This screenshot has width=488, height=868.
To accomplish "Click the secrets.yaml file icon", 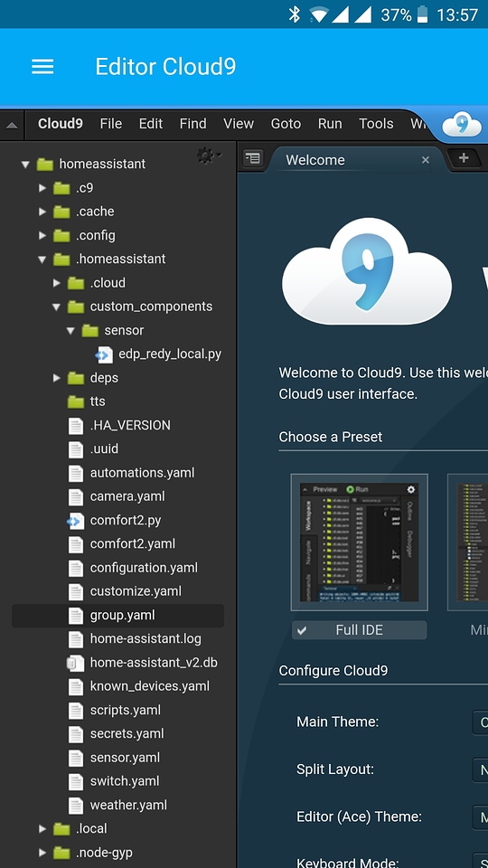I will (x=76, y=734).
